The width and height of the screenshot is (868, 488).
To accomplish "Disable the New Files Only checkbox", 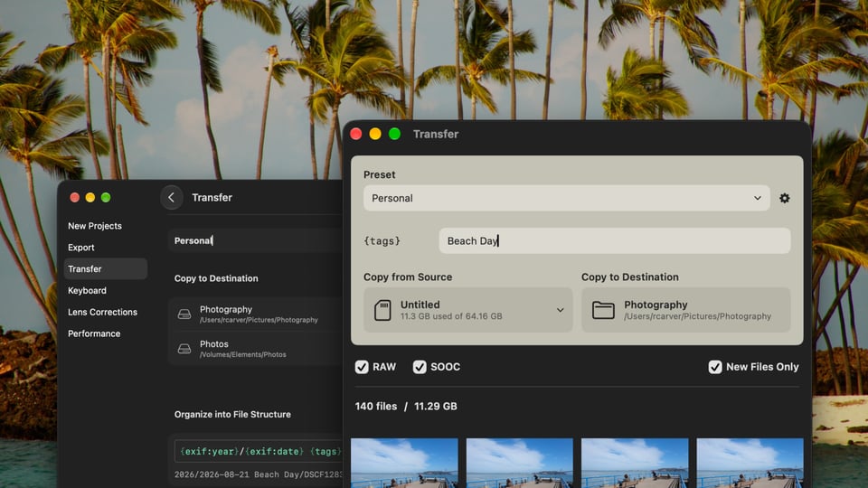I will (715, 367).
